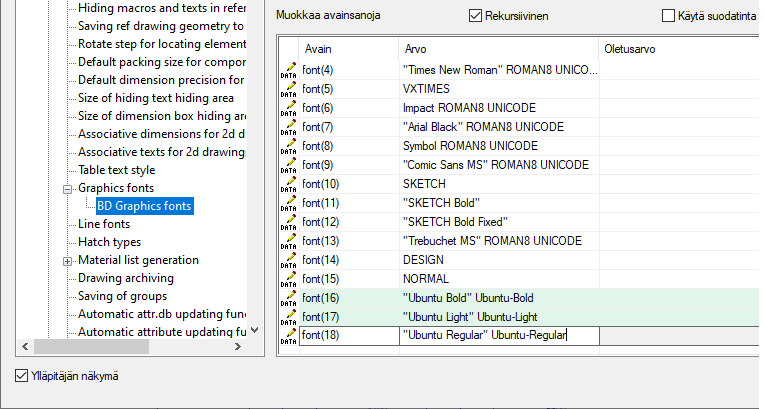
Task: Select BD Graphics fonts tree item
Action: [x=144, y=206]
